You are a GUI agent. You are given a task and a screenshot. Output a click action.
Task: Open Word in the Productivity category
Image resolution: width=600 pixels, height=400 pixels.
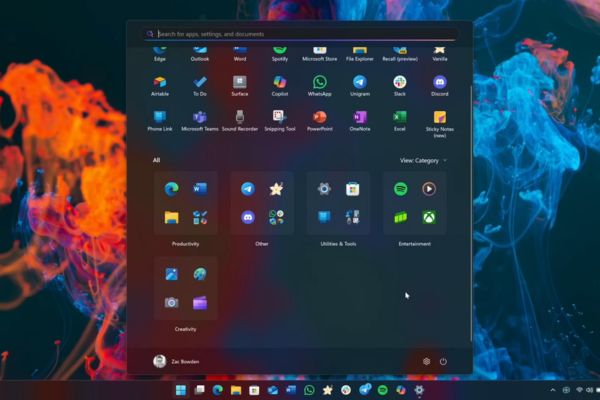coord(200,189)
